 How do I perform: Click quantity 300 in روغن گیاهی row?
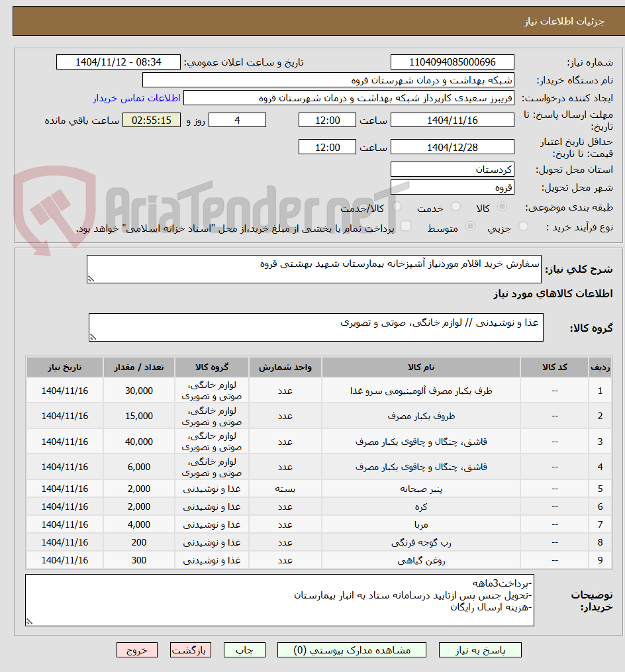click(139, 561)
